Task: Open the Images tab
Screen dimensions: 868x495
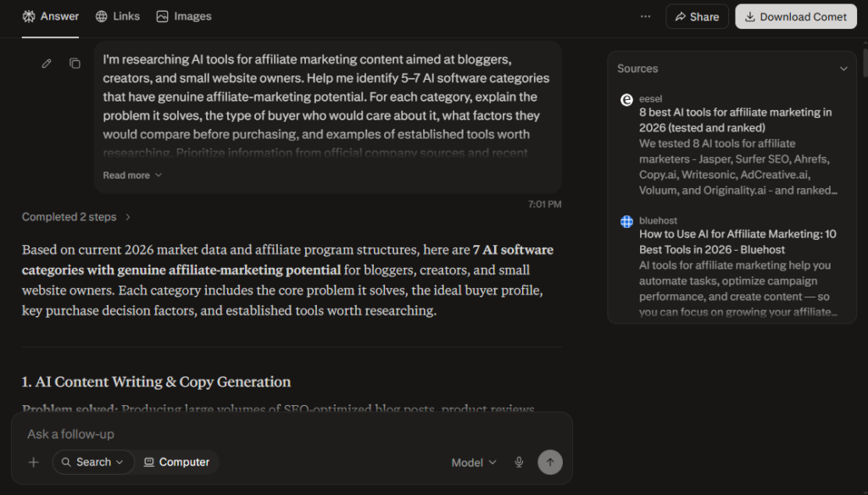Action: (184, 17)
